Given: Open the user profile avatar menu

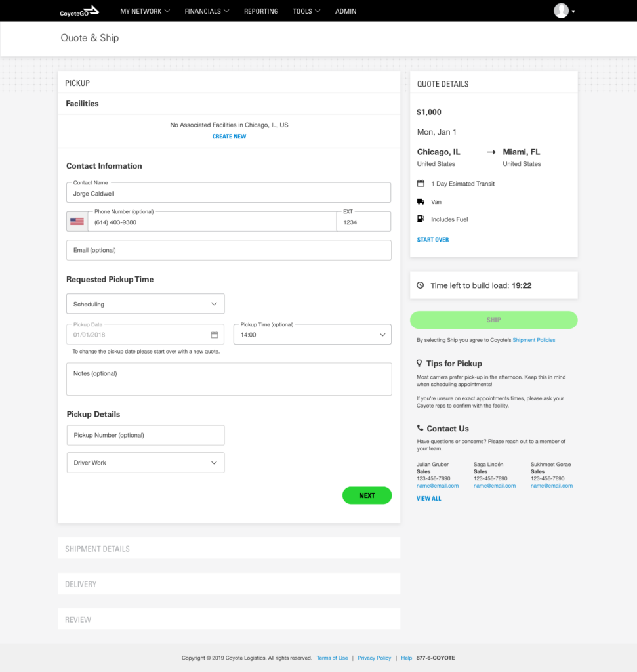Looking at the screenshot, I should (x=562, y=11).
